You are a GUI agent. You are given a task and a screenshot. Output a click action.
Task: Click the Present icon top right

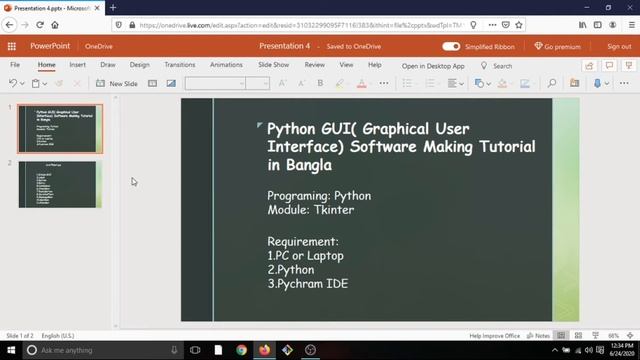[x=629, y=66]
